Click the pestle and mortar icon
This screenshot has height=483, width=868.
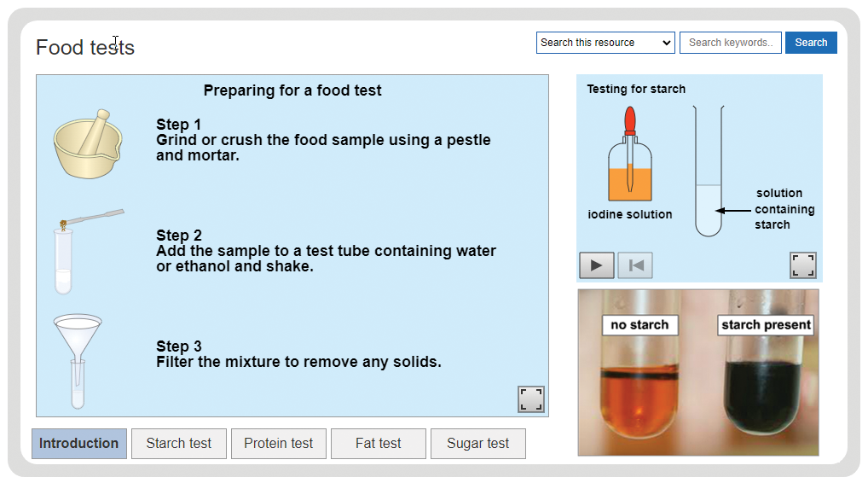[88, 144]
